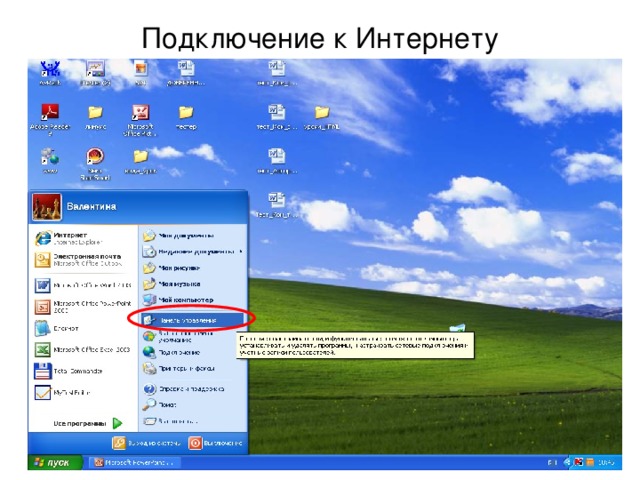640x480 pixels.
Task: Open тестер folder on desktop
Action: [186, 118]
